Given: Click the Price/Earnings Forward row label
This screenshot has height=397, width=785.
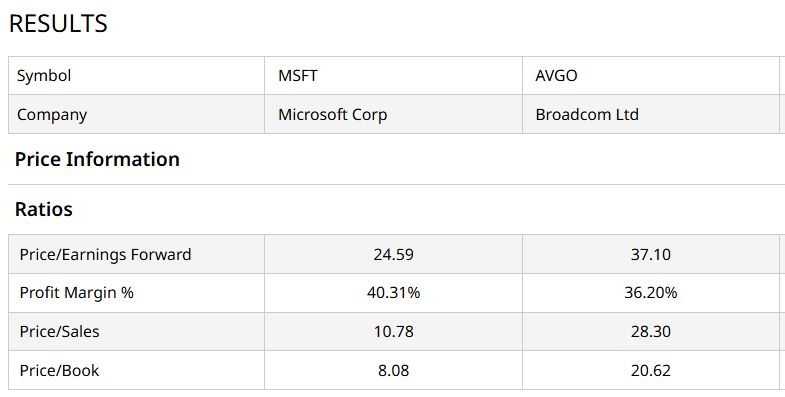Looking at the screenshot, I should click(105, 254).
